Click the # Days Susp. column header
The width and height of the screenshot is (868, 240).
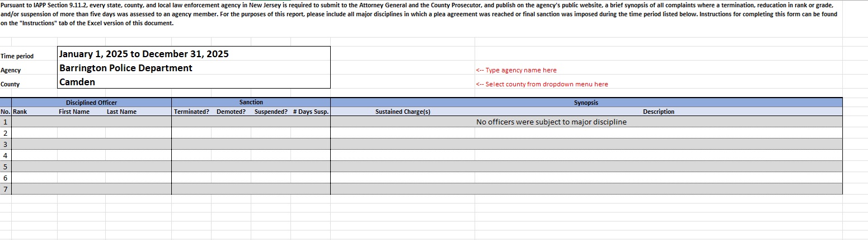(310, 112)
